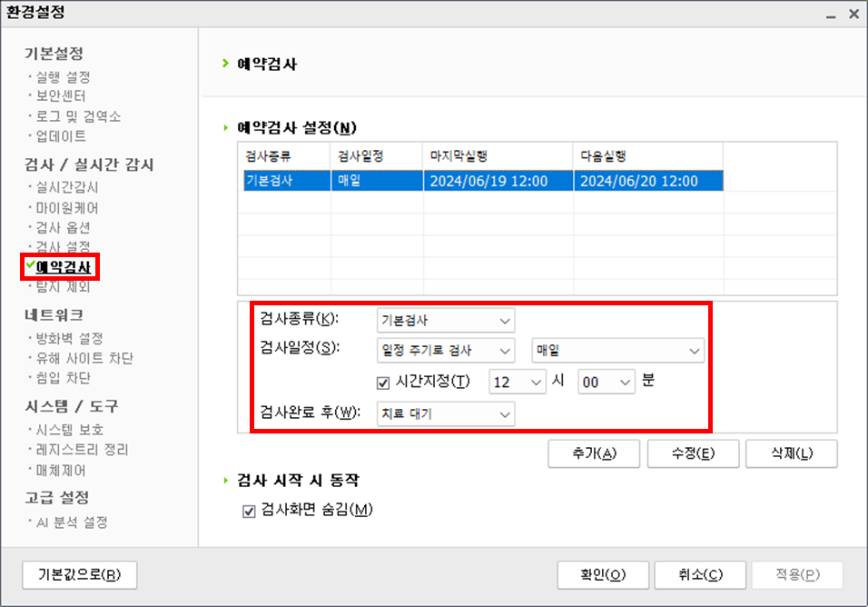
Task: Close the 환경설정 window
Action: coord(853,14)
